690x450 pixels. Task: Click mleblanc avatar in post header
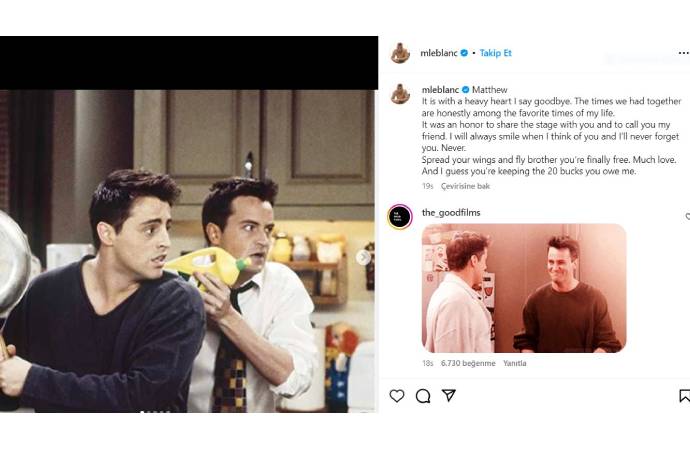(x=400, y=53)
